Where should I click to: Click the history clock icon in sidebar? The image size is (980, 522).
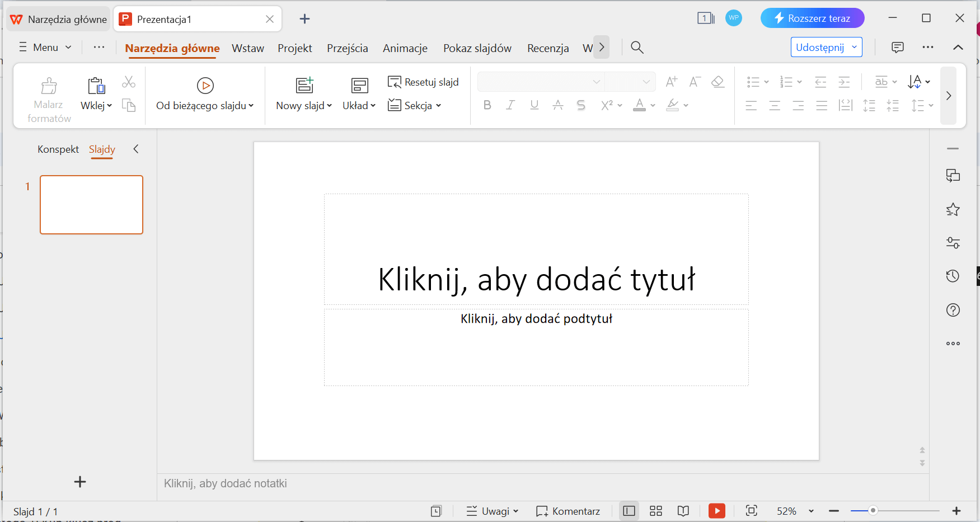pos(953,276)
